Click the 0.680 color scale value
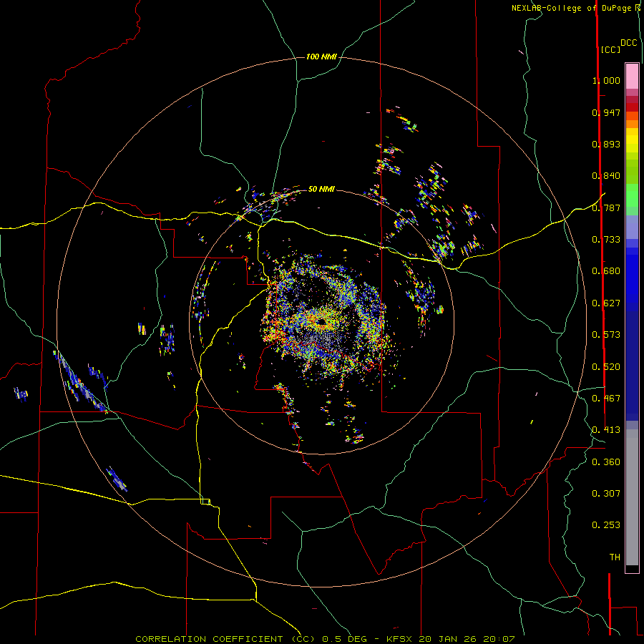644x644 pixels. point(606,271)
